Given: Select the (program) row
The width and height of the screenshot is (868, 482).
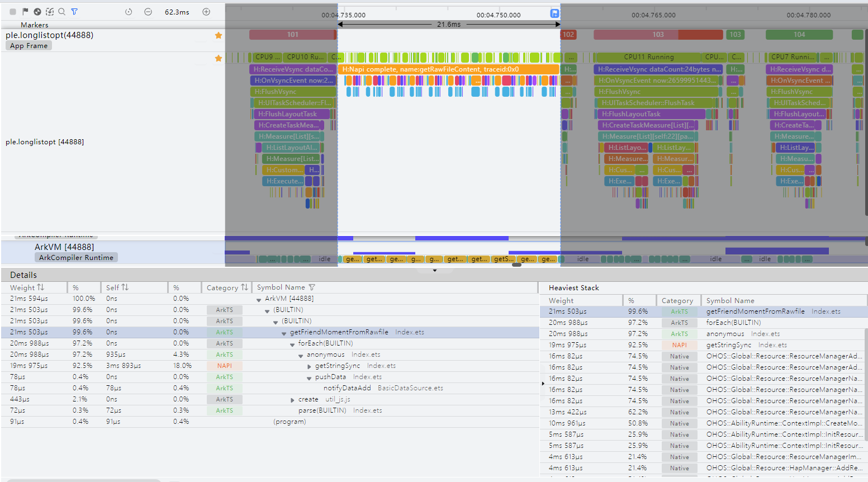Looking at the screenshot, I should [x=270, y=422].
